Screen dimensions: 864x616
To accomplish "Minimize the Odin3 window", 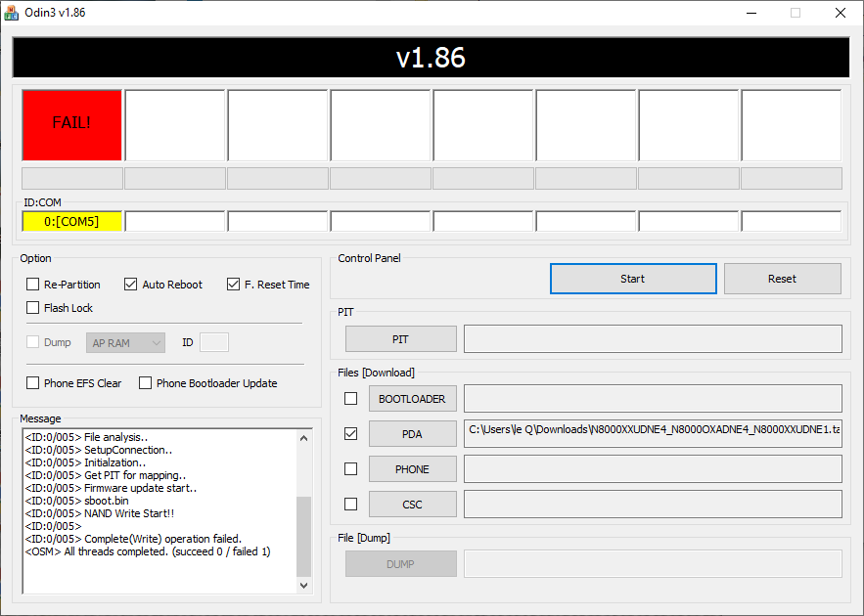I will (x=751, y=13).
